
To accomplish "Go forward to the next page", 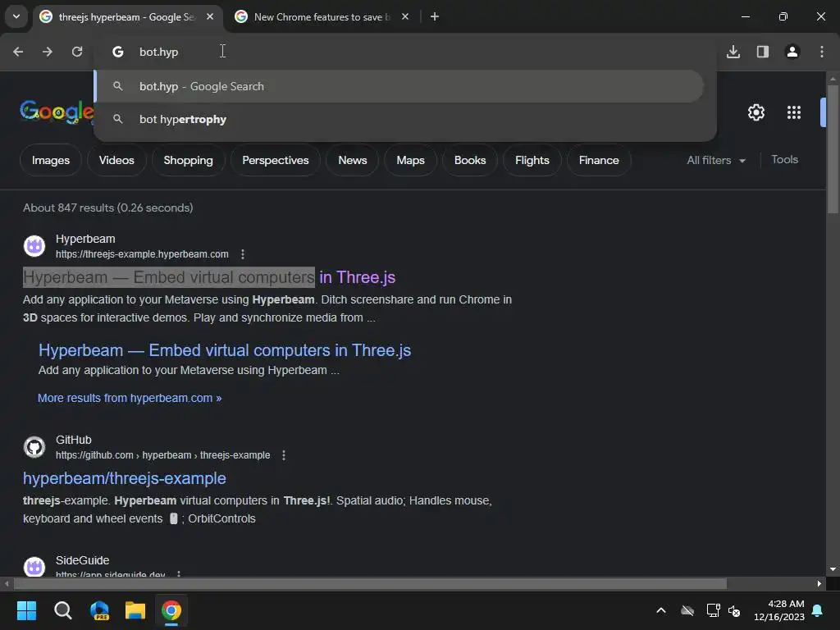I will click(x=48, y=52).
